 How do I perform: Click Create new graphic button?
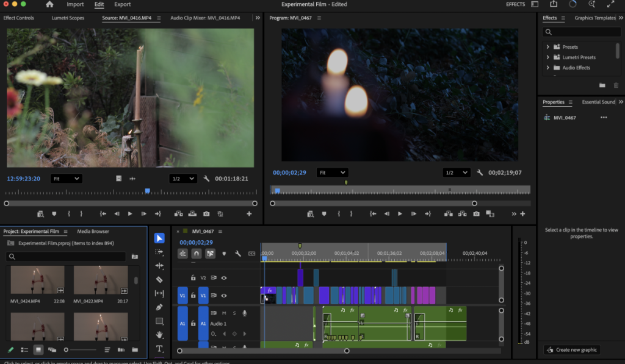tap(572, 349)
